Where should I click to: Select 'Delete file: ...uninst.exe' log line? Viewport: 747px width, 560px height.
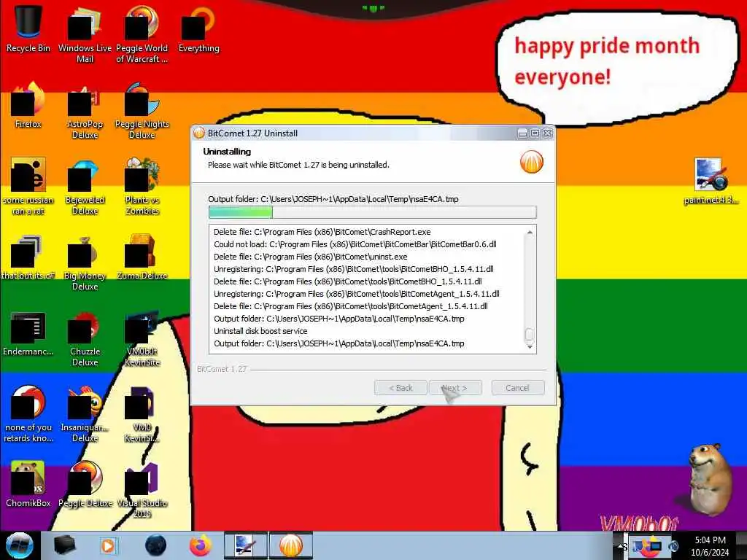point(311,257)
